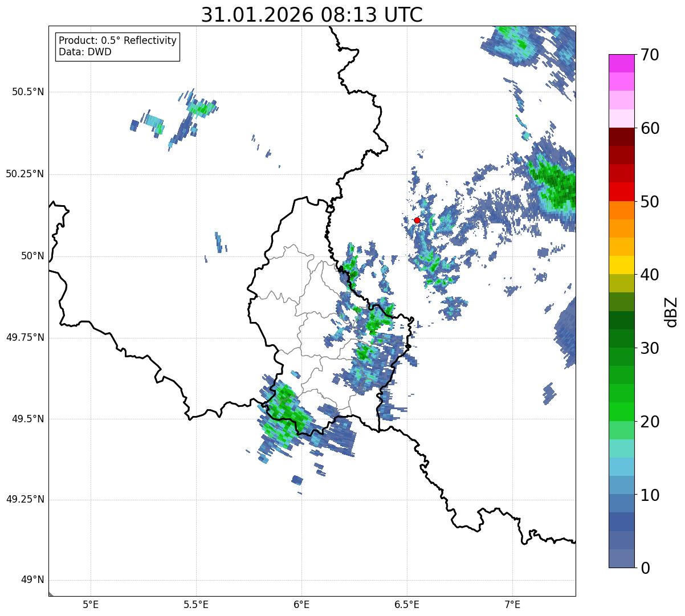The height and width of the screenshot is (616, 685).
Task: Click the 10 colorbar tick label
Action: pyautogui.click(x=650, y=495)
